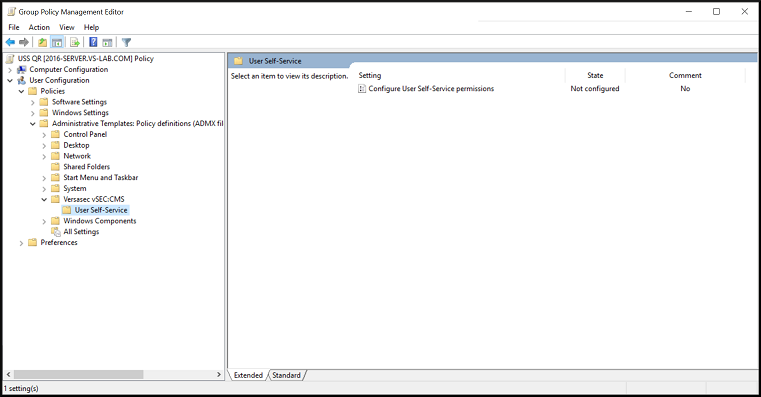Expand the Desktop node

pos(45,146)
